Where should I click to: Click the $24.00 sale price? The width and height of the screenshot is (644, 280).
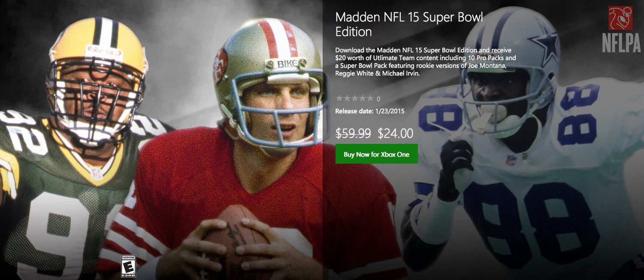pyautogui.click(x=395, y=133)
